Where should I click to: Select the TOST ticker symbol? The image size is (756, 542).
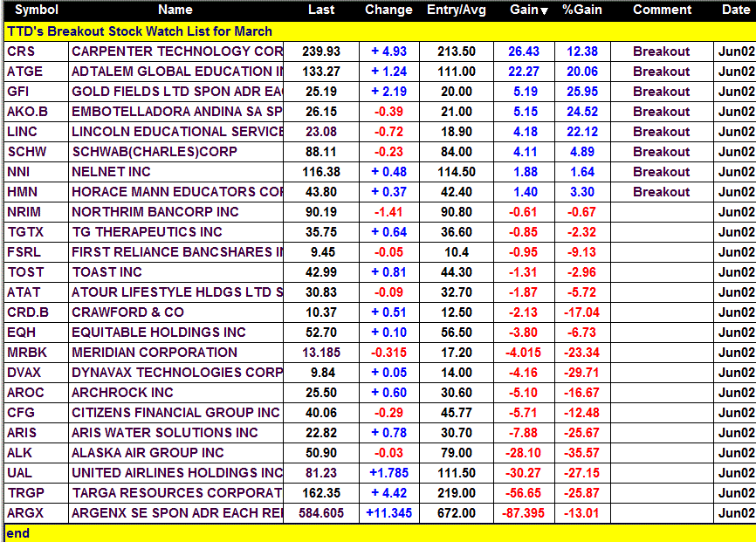25,272
